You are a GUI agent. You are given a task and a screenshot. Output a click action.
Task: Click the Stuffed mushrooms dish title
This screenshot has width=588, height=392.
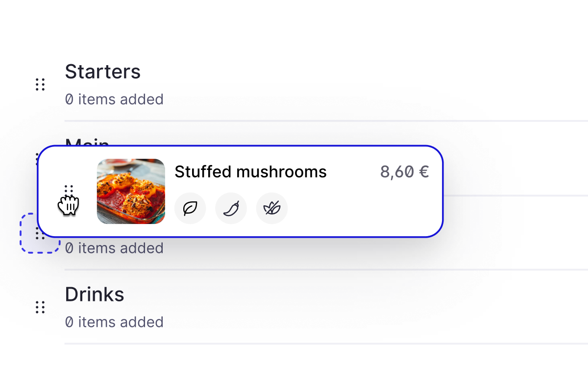pyautogui.click(x=250, y=172)
